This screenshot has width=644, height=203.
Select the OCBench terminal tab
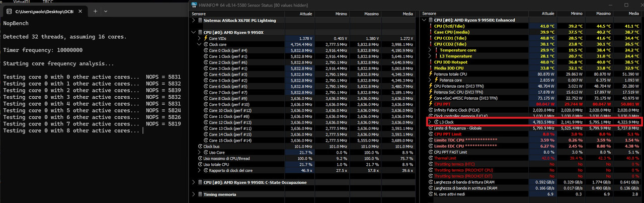click(x=45, y=11)
